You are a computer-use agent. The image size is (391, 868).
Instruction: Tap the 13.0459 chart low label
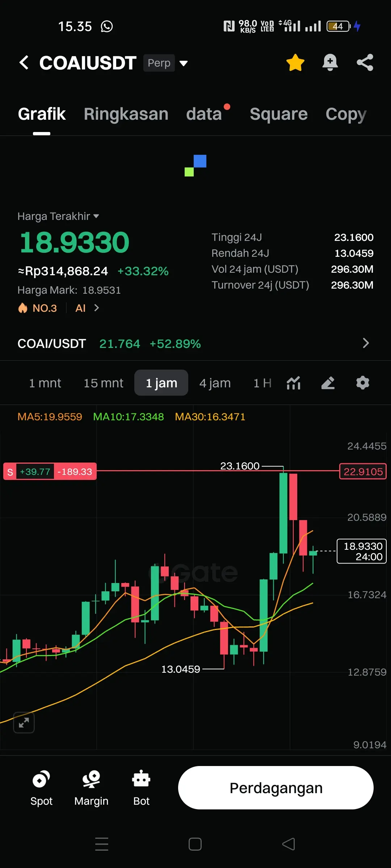tap(181, 669)
